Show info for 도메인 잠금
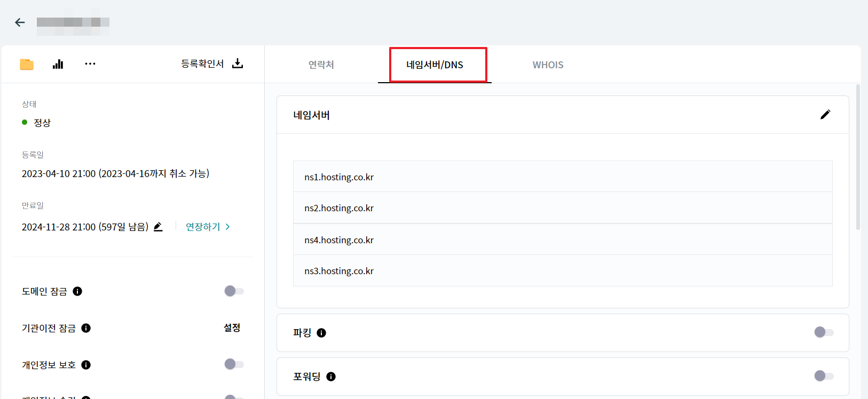 click(x=77, y=291)
